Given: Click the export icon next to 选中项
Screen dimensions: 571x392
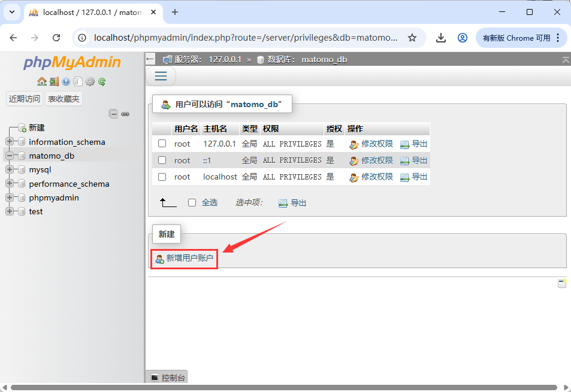Looking at the screenshot, I should coord(283,203).
